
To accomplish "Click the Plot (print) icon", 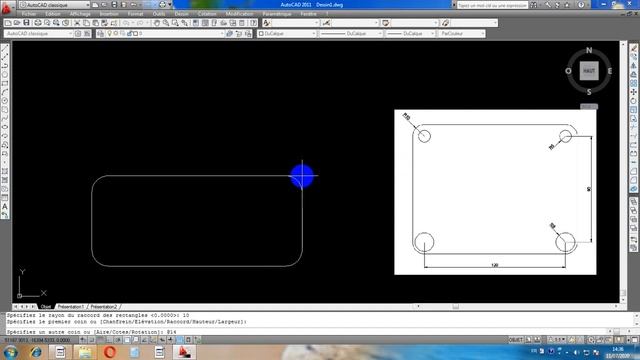I will click(38, 23).
